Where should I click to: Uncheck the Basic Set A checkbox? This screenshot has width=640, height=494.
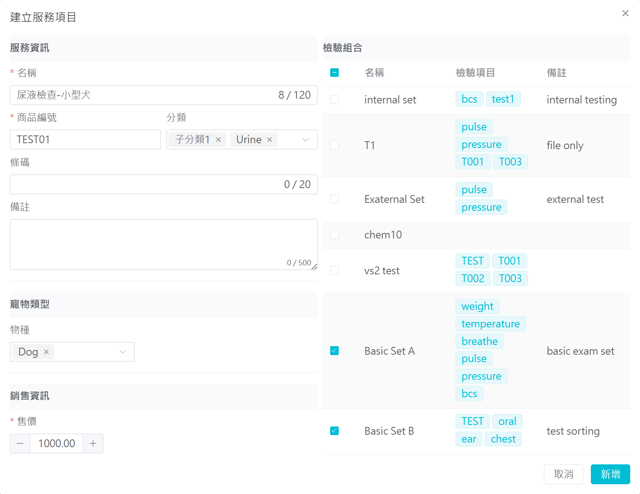[x=334, y=351]
